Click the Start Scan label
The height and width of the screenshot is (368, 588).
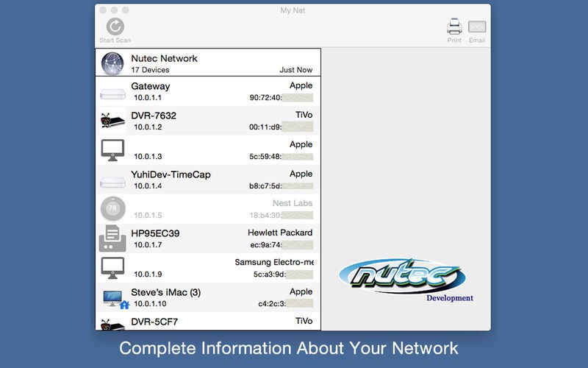click(x=115, y=40)
